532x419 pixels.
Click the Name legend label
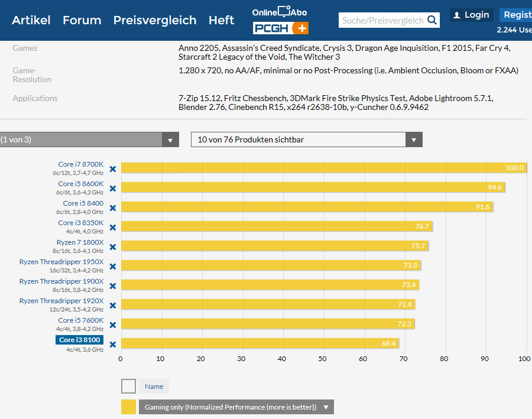pos(154,386)
